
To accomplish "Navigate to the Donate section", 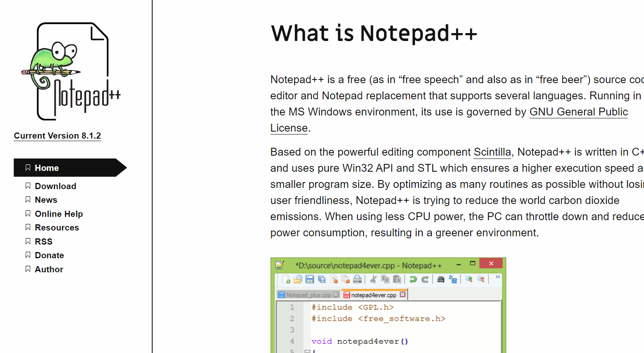I will 49,255.
